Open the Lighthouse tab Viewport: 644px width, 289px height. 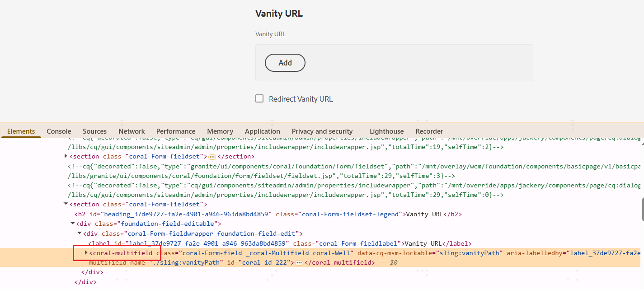point(386,131)
